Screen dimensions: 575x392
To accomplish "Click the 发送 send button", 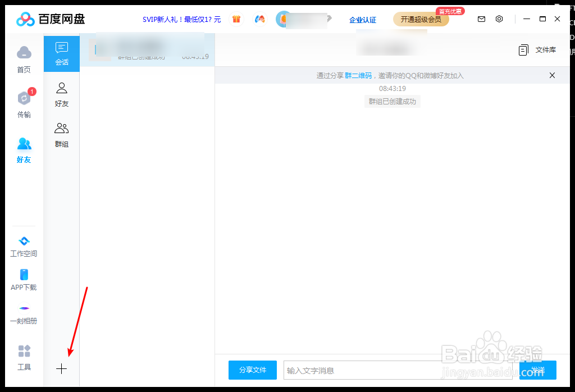I will click(537, 370).
